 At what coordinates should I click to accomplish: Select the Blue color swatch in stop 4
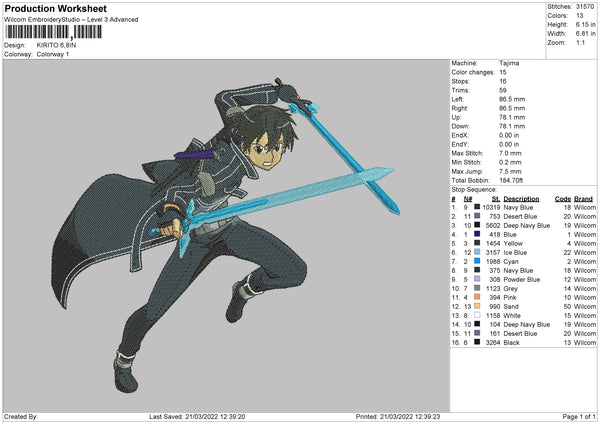(477, 234)
